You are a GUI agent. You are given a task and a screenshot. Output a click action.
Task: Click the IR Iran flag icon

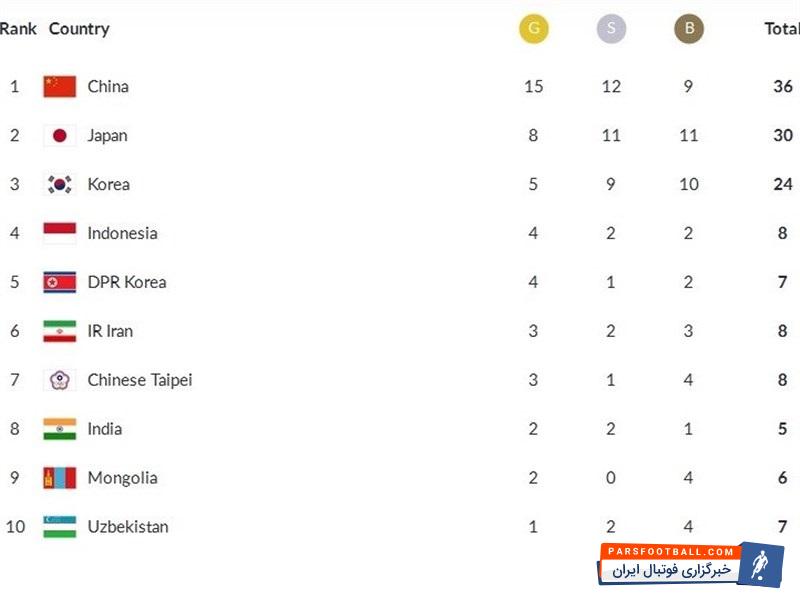(60, 331)
